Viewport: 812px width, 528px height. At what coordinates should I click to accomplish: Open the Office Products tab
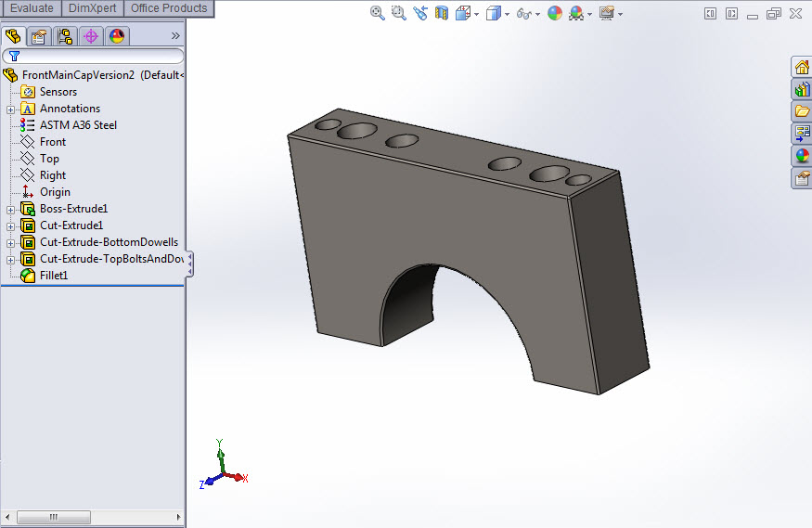point(169,8)
